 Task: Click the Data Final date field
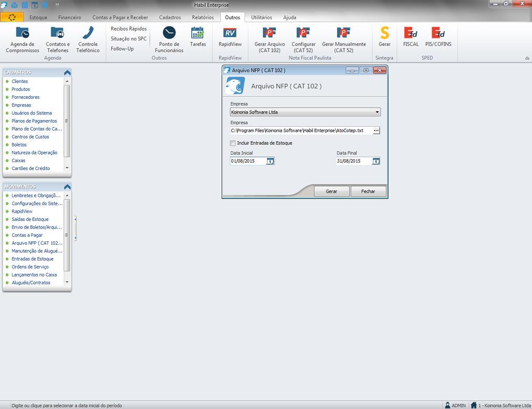click(x=354, y=161)
